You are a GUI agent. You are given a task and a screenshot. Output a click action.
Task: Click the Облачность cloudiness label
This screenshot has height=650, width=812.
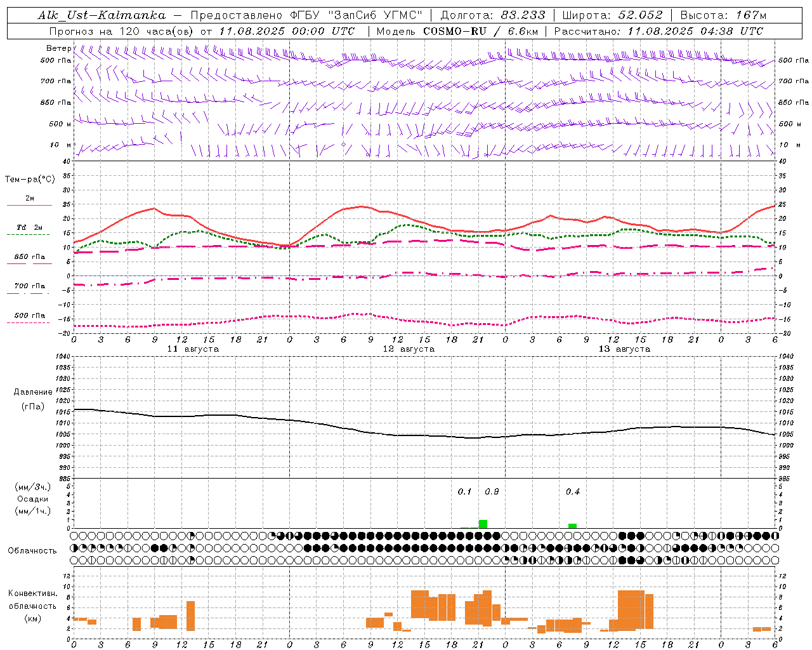click(32, 551)
